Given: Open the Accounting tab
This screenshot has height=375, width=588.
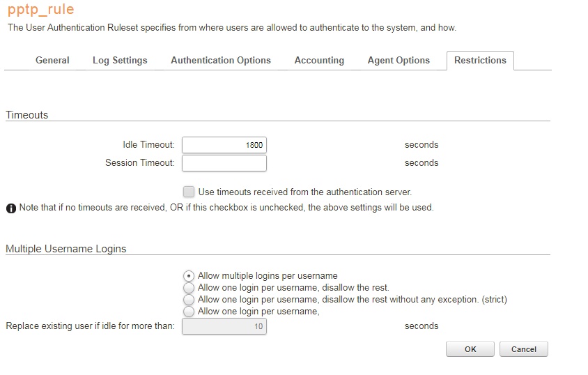Looking at the screenshot, I should [319, 61].
